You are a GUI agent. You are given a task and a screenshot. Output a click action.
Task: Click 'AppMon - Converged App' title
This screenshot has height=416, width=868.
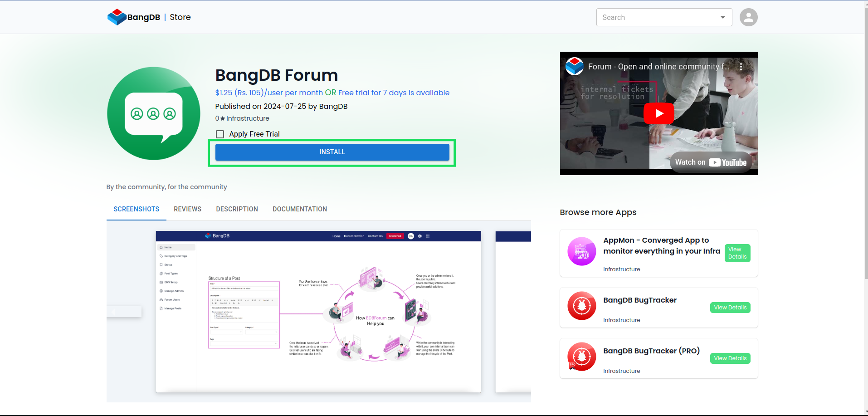662,246
